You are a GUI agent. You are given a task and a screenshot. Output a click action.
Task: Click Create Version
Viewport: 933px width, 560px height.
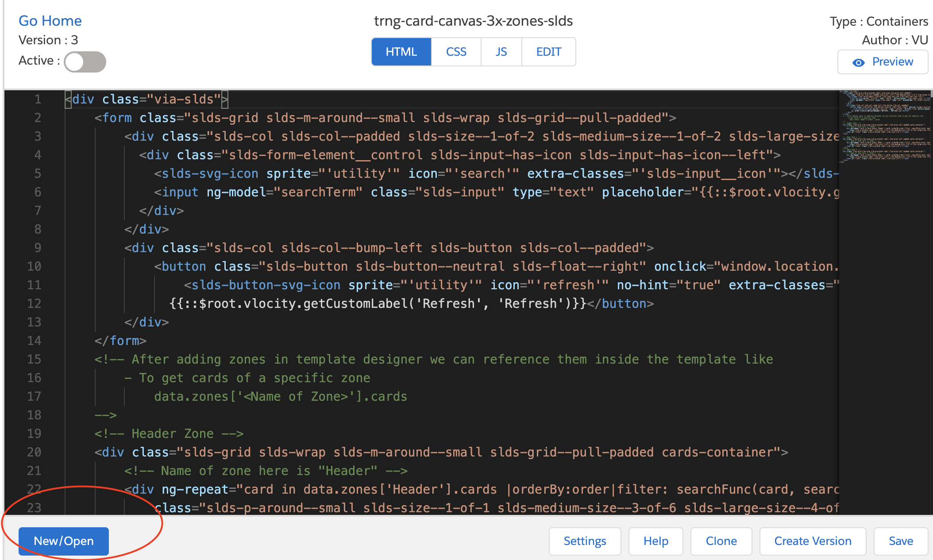[x=813, y=541]
